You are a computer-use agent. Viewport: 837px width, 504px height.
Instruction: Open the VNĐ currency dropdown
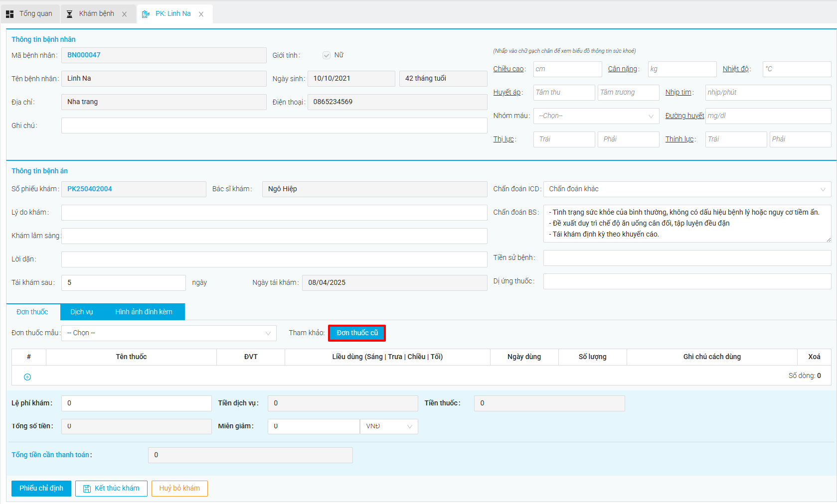[389, 426]
